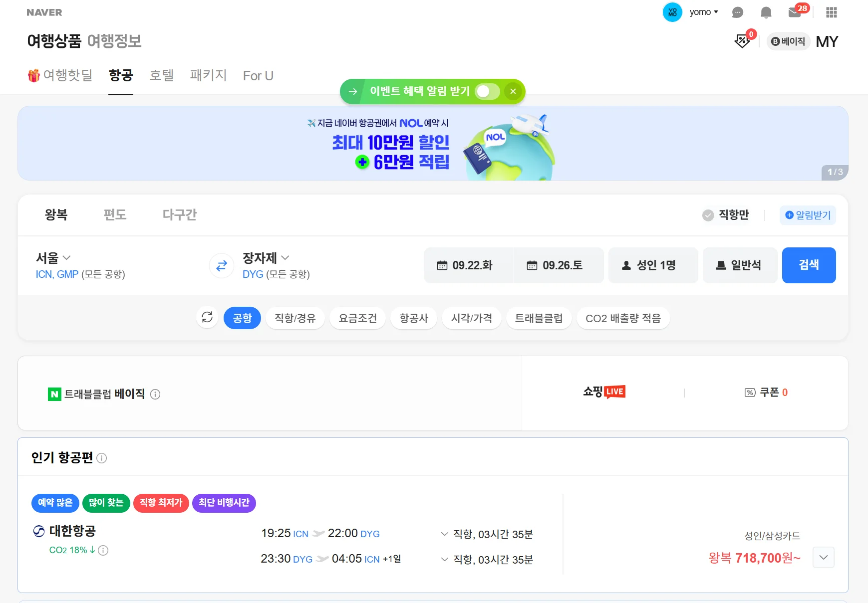Expand the 718,700원 fare details chevron

(823, 557)
